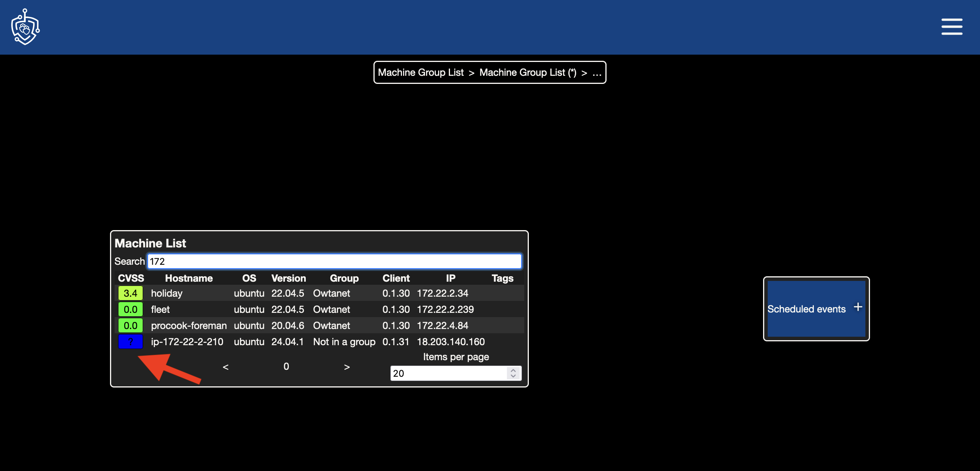This screenshot has height=471, width=980.
Task: Click the shield logo icon top left
Action: (26, 27)
